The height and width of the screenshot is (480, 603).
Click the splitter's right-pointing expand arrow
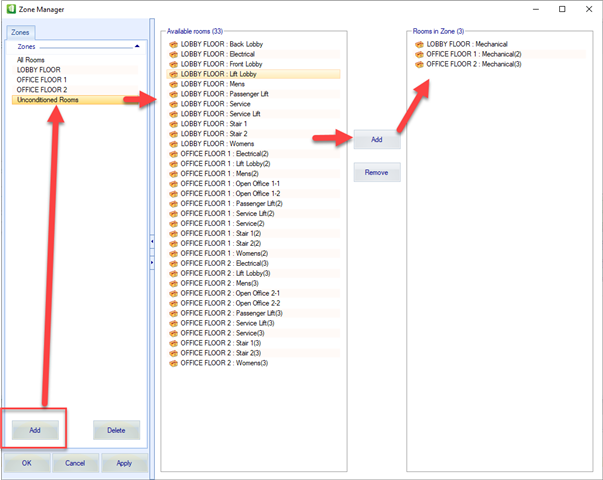(x=152, y=263)
